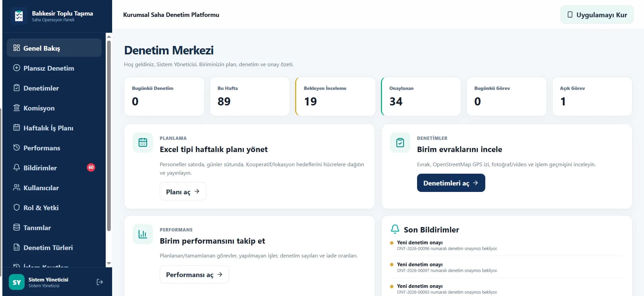644x296 pixels.
Task: Open the Bugünkü Görev stat card
Action: pos(507,96)
